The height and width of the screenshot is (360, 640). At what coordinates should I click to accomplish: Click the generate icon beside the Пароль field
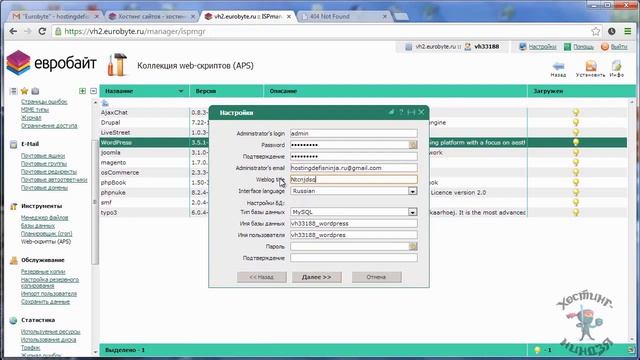(413, 247)
